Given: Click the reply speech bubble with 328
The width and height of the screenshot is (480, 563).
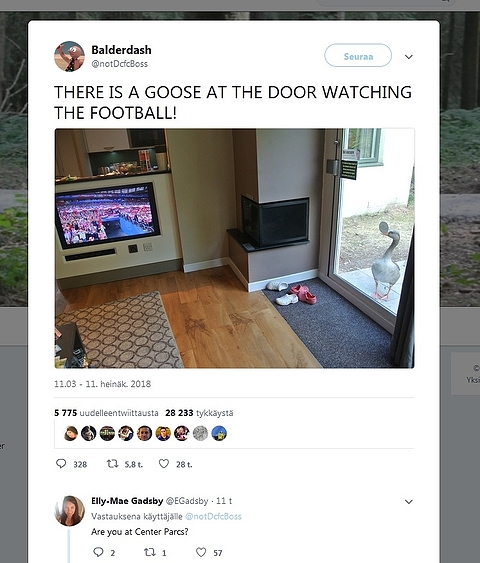Looking at the screenshot, I should pyautogui.click(x=61, y=464).
